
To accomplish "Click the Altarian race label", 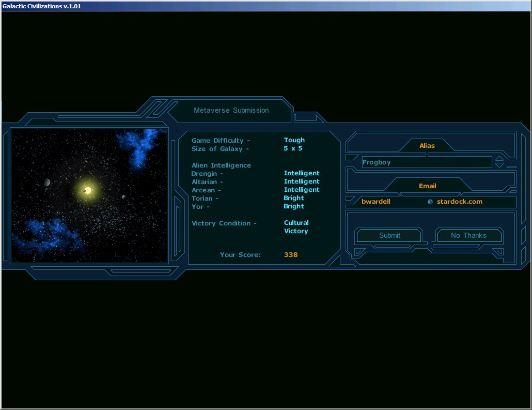I will pos(207,182).
